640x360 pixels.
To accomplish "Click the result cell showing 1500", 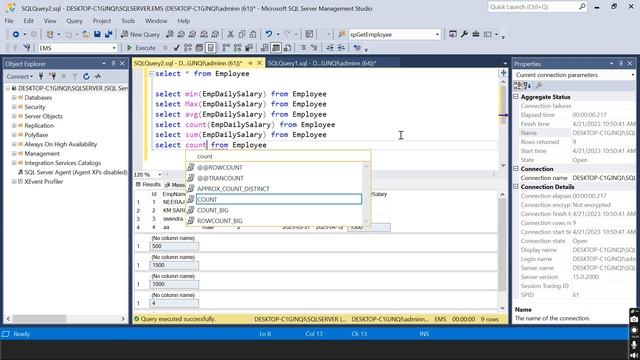I will (174, 265).
